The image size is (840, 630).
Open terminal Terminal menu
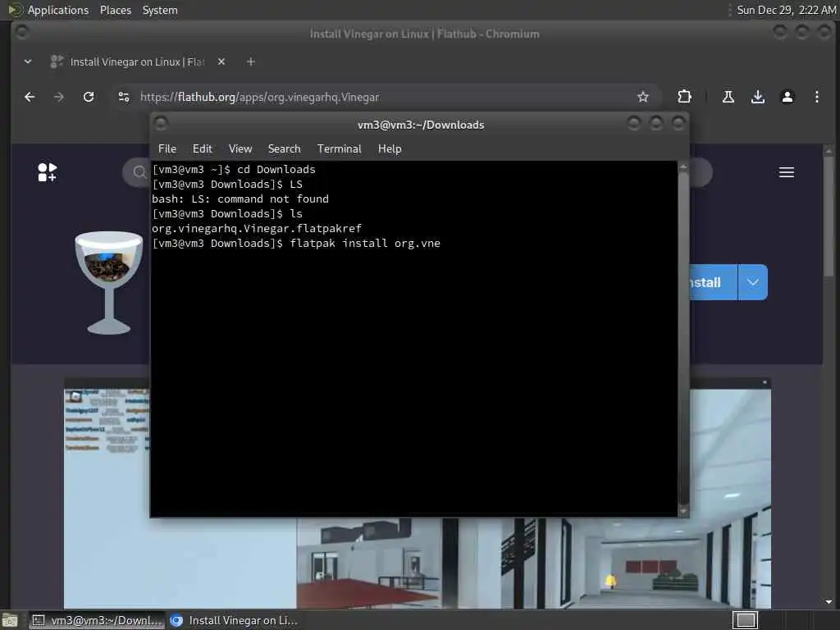(x=339, y=149)
